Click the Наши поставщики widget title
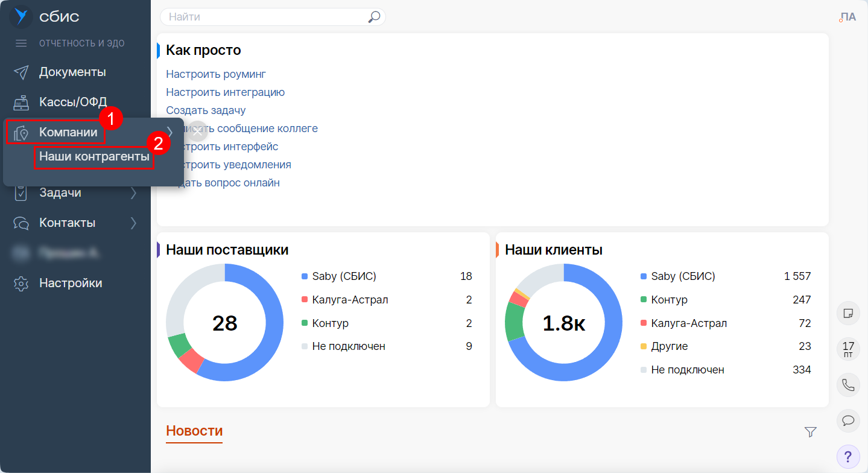The width and height of the screenshot is (868, 473). [x=227, y=250]
